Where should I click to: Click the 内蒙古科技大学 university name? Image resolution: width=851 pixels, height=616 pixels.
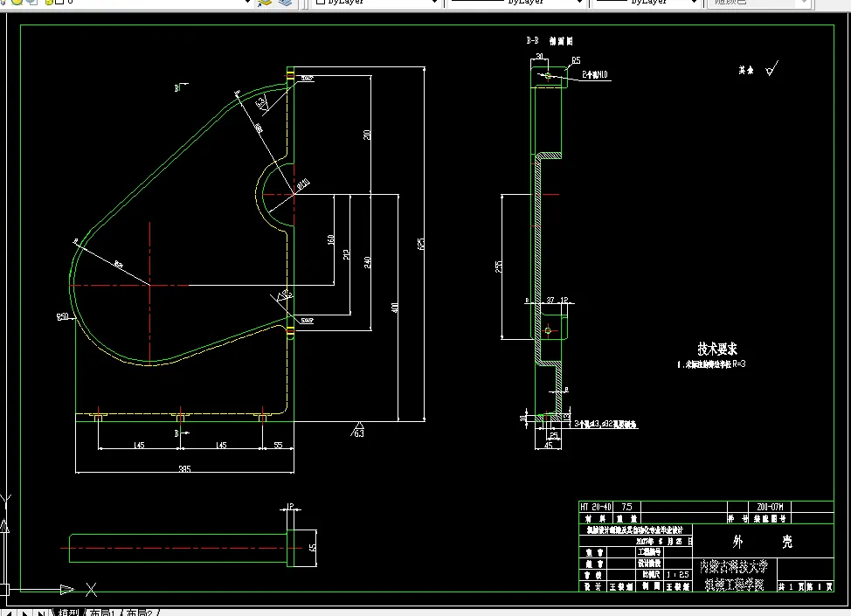tap(734, 566)
